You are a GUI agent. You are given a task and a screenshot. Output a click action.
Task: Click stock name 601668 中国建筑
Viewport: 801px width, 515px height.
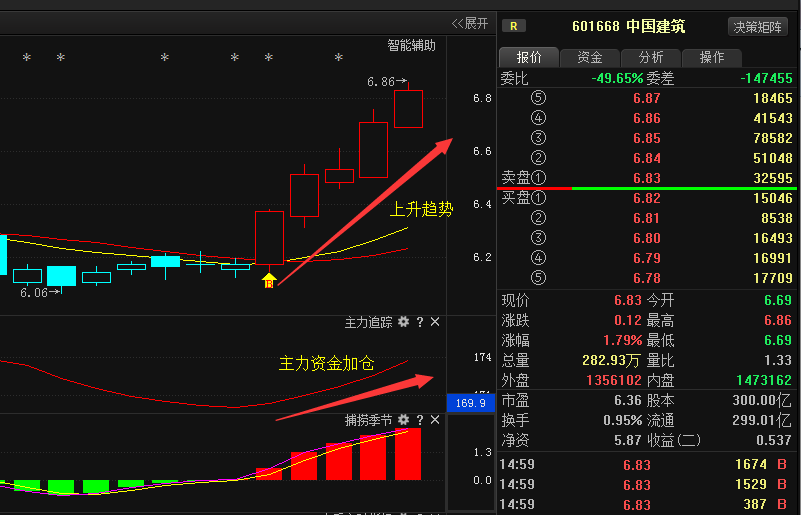(628, 26)
